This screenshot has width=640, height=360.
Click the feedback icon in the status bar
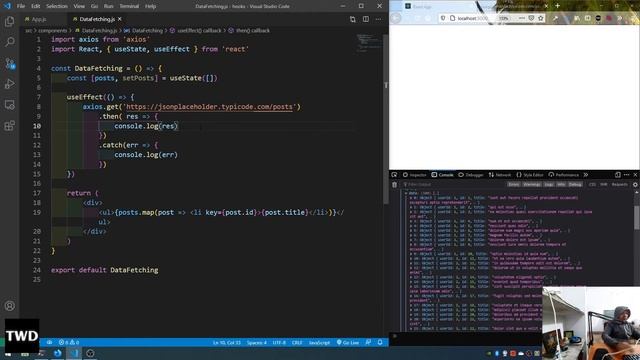[x=368, y=342]
